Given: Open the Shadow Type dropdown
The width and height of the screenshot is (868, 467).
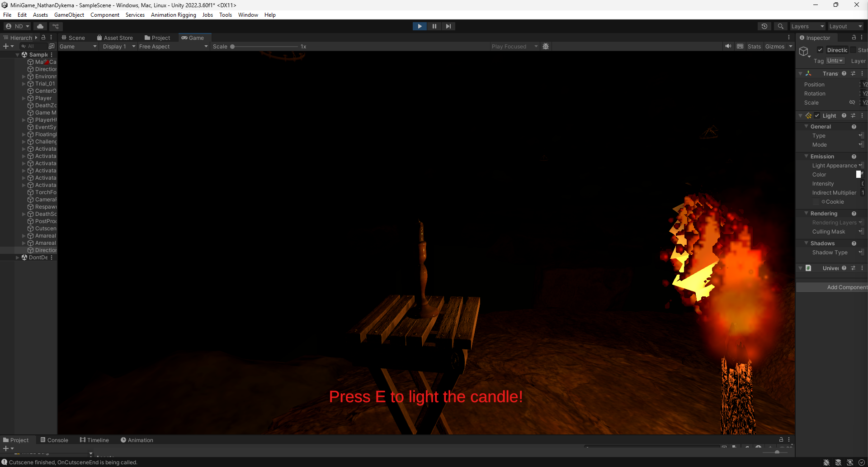Looking at the screenshot, I should 861,253.
